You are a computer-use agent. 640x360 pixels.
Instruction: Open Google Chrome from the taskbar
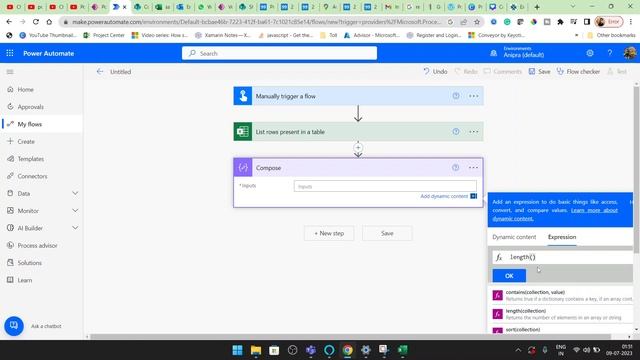pos(347,350)
